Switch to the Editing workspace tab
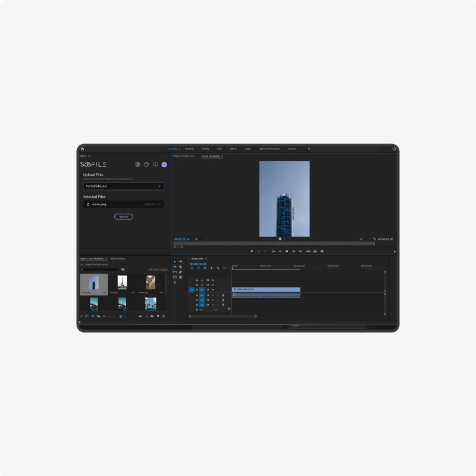This screenshot has height=476, width=476. point(205,149)
